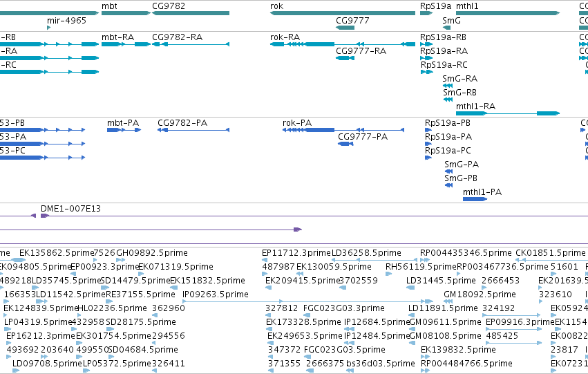Open EST 'RP004435346.5prime'
The image size is (588, 374).
tap(466, 253)
